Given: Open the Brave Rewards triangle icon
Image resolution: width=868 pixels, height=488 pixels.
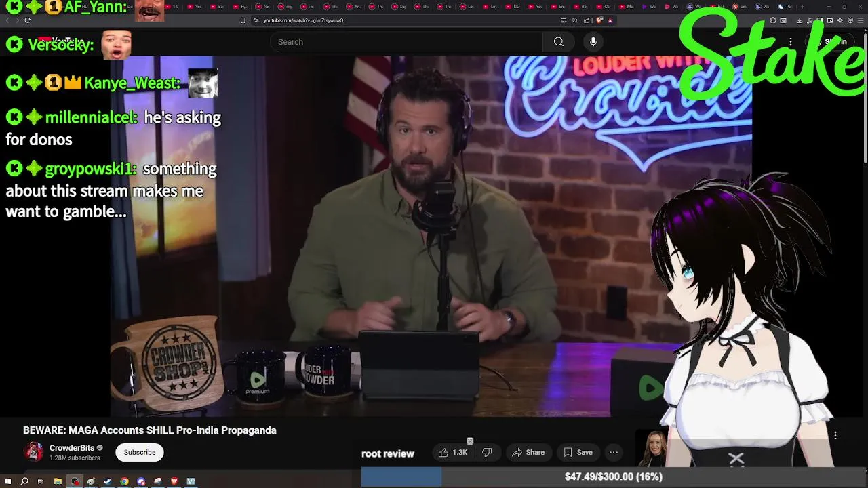Looking at the screenshot, I should (610, 20).
